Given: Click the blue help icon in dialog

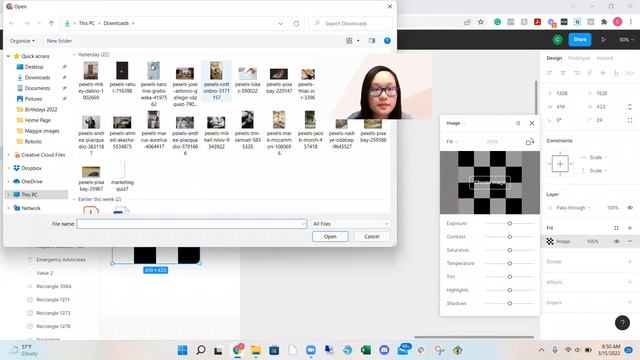Looking at the screenshot, I should [x=387, y=41].
